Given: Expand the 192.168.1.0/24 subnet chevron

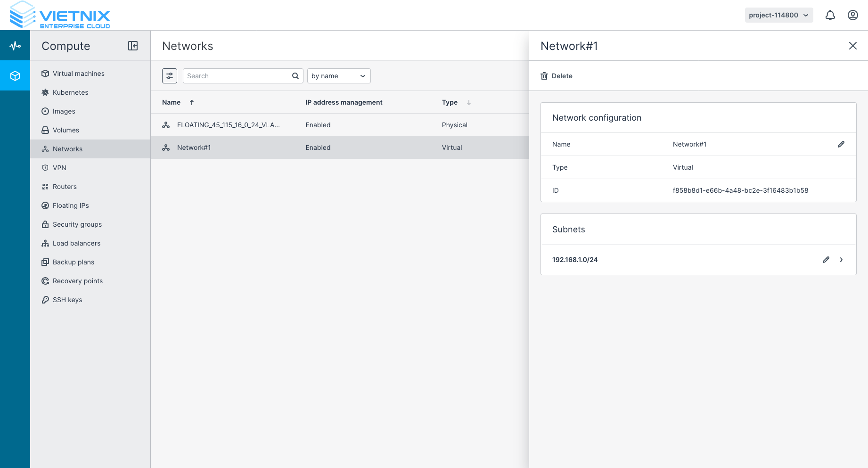Looking at the screenshot, I should [841, 260].
